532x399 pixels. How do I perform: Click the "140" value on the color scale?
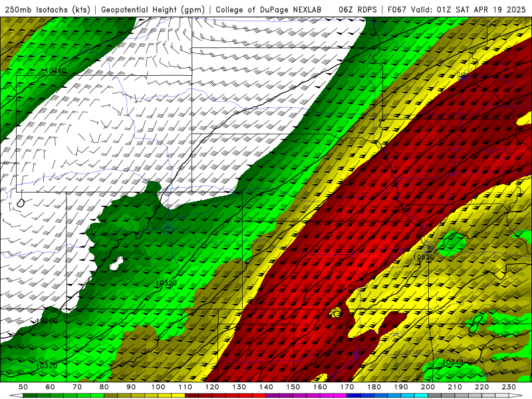[266, 387]
